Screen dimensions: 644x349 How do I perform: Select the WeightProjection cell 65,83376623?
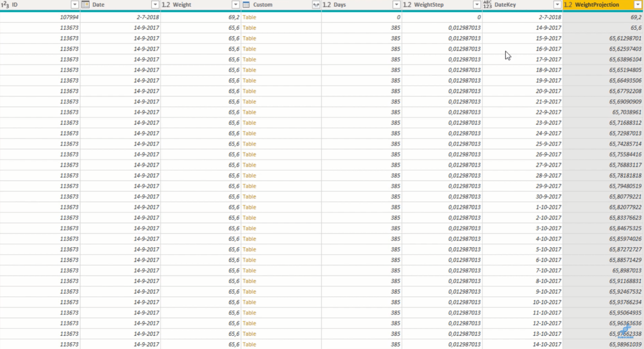603,218
